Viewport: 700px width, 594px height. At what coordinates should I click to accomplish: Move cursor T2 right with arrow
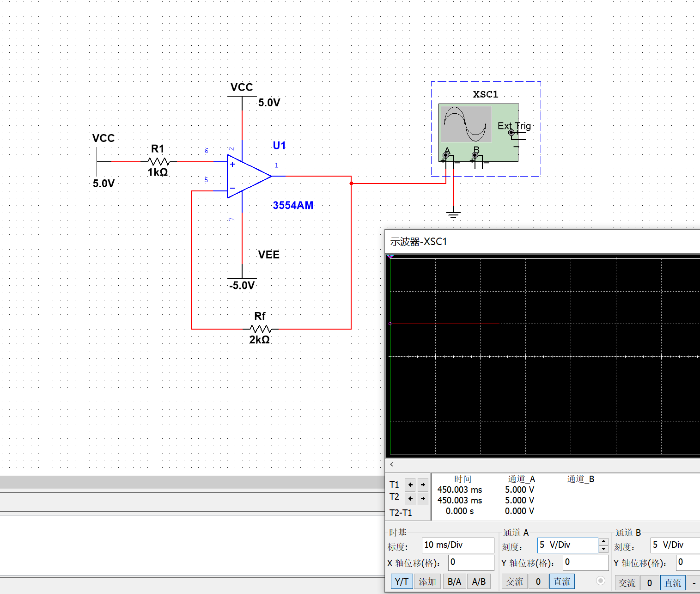pos(423,499)
